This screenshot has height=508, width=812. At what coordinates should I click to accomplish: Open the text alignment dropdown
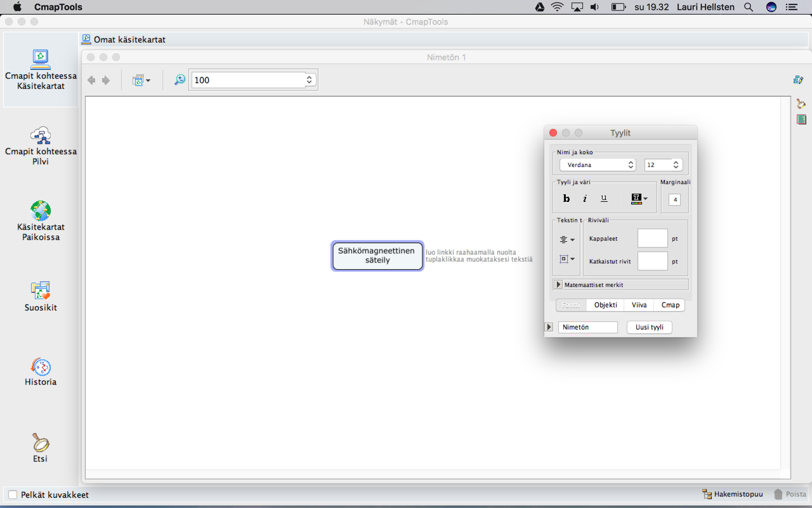(567, 239)
